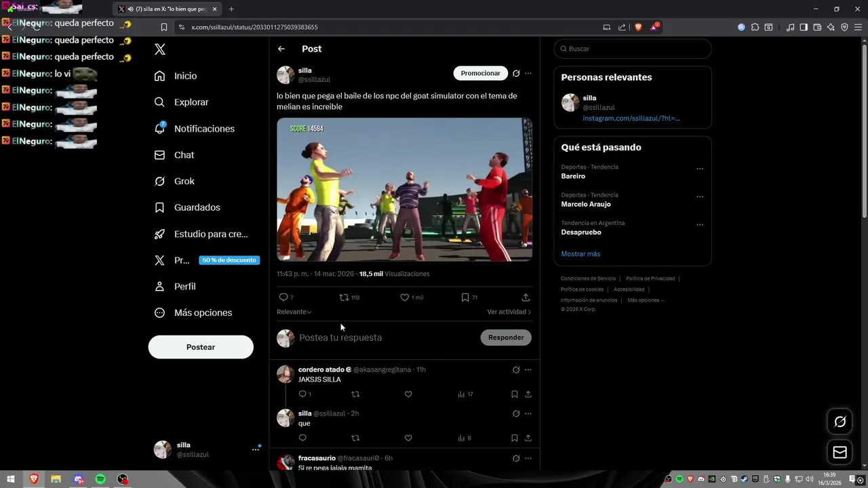Click the Responder button
Viewport: 868px width, 488px height.
click(x=506, y=338)
